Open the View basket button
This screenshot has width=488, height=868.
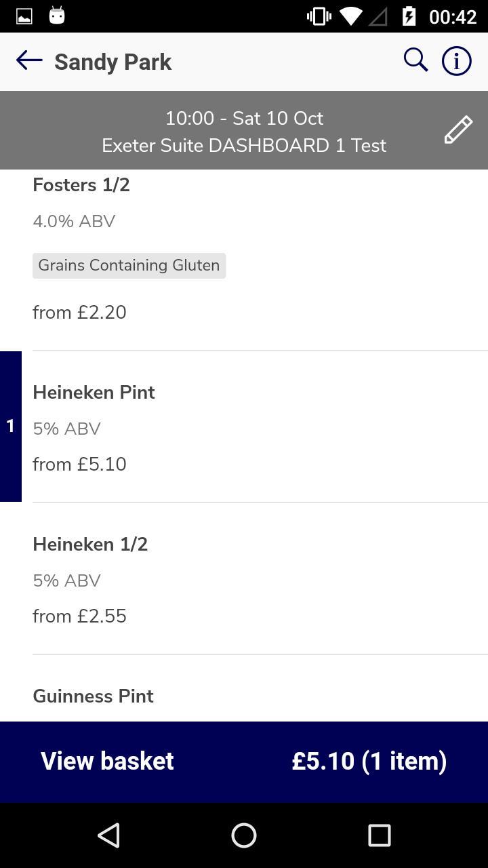(x=107, y=761)
